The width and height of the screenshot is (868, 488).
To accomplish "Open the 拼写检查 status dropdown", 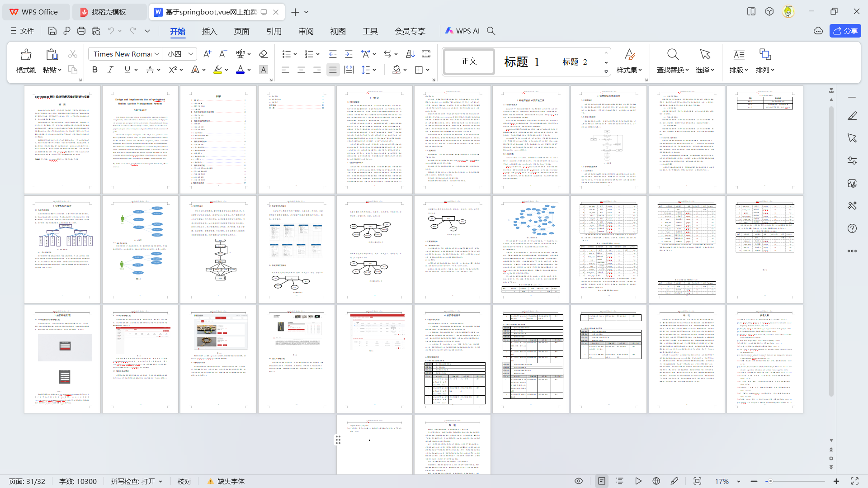I will tap(136, 481).
